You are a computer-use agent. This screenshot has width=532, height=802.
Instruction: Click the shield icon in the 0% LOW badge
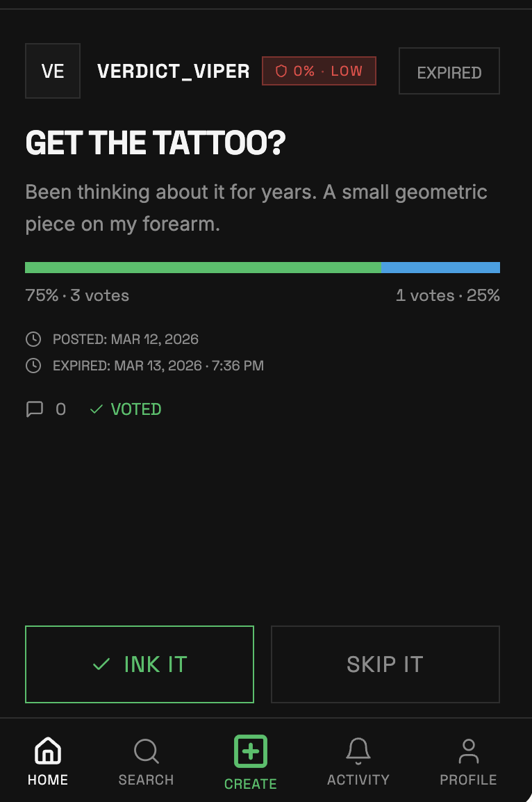click(283, 70)
